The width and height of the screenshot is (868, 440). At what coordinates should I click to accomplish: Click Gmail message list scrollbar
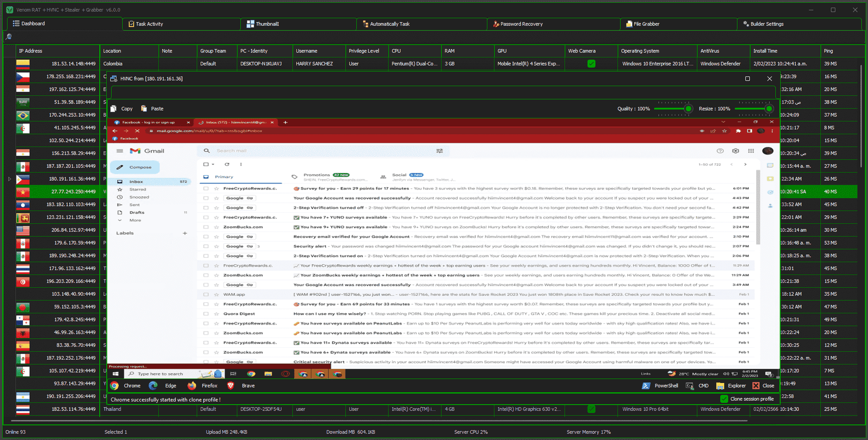(x=758, y=207)
